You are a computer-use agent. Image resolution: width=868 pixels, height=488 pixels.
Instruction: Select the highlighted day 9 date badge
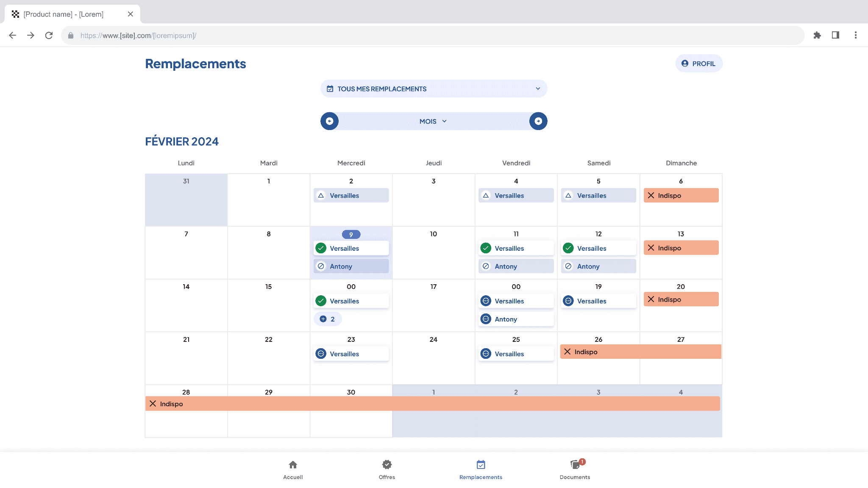pos(351,234)
